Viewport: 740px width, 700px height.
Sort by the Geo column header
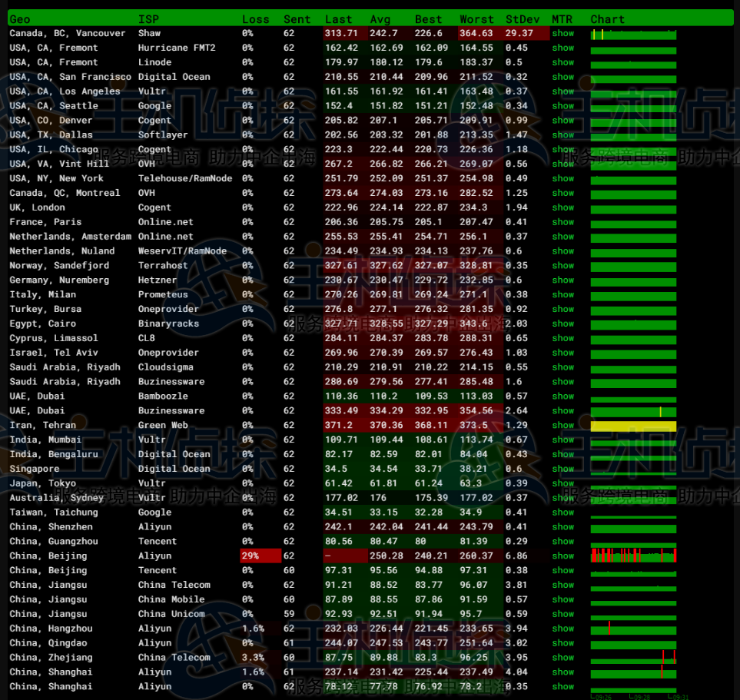[20, 19]
